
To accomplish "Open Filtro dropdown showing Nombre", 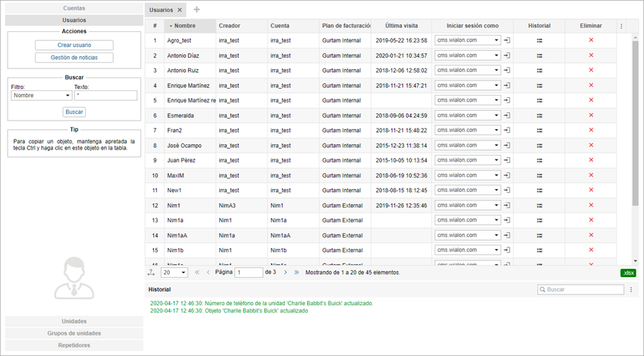I will coord(41,96).
